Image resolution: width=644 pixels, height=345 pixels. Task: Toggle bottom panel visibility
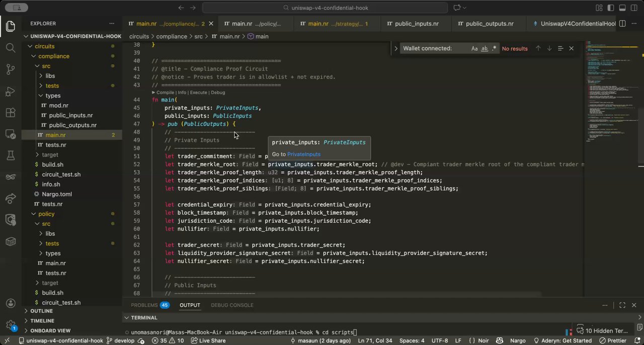622,8
